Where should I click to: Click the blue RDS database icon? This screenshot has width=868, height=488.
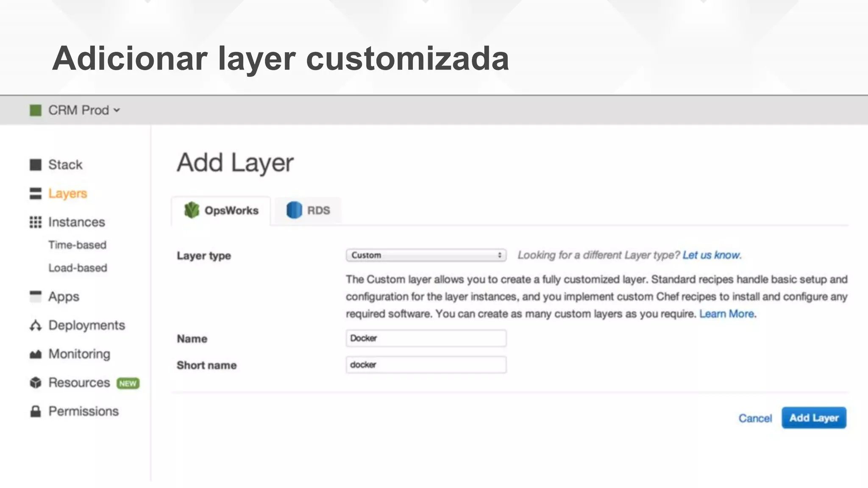coord(294,210)
